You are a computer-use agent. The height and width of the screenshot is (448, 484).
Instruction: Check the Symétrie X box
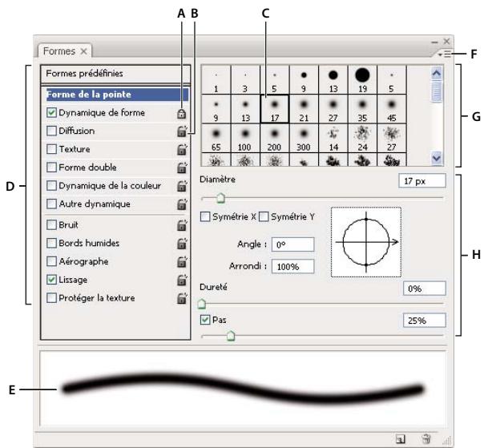coord(205,216)
